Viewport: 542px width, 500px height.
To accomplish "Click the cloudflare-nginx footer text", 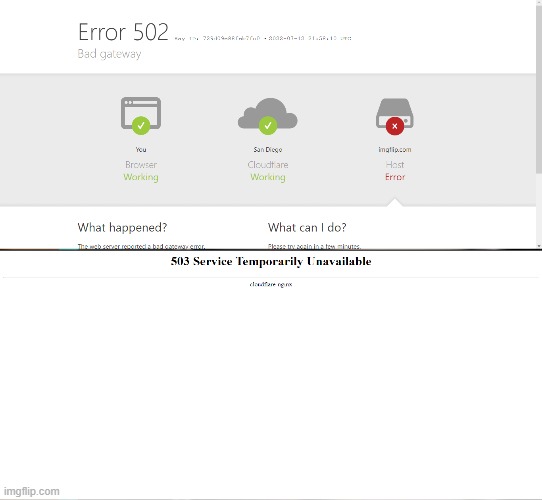I will tap(271, 284).
